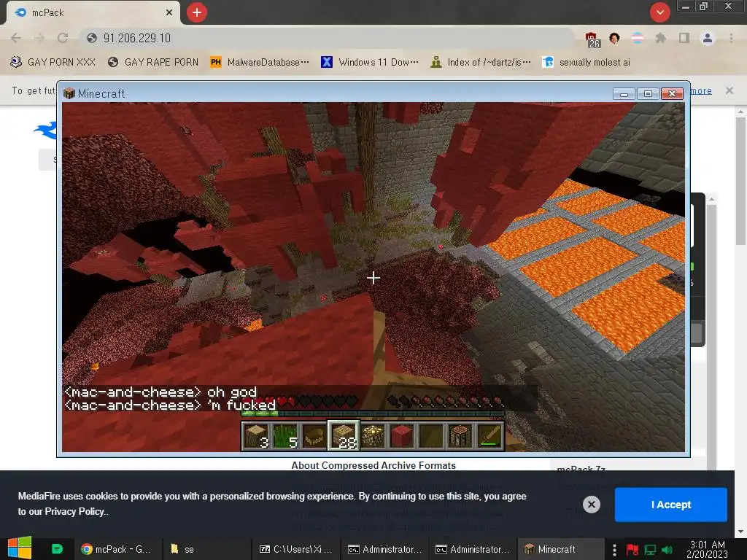Open the green chat app in taskbar
747x560 pixels.
[57, 549]
